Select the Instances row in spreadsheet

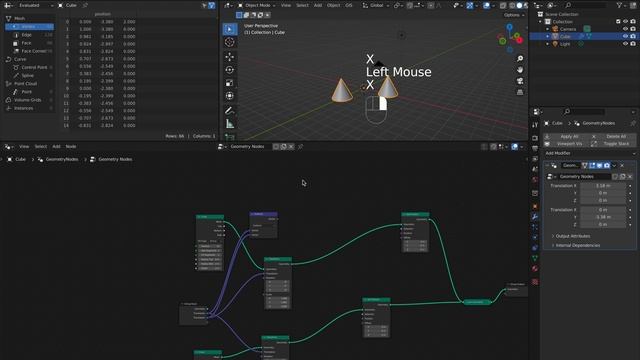coord(28,108)
